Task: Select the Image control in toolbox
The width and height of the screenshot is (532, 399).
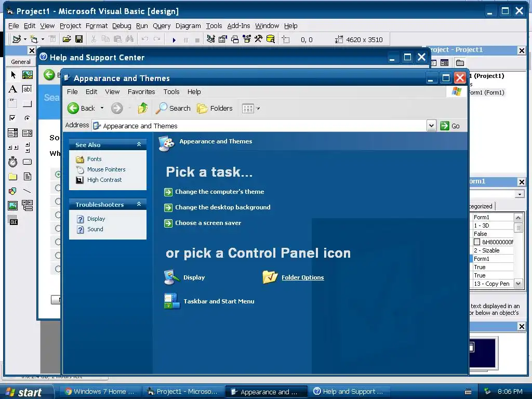Action: (13, 206)
